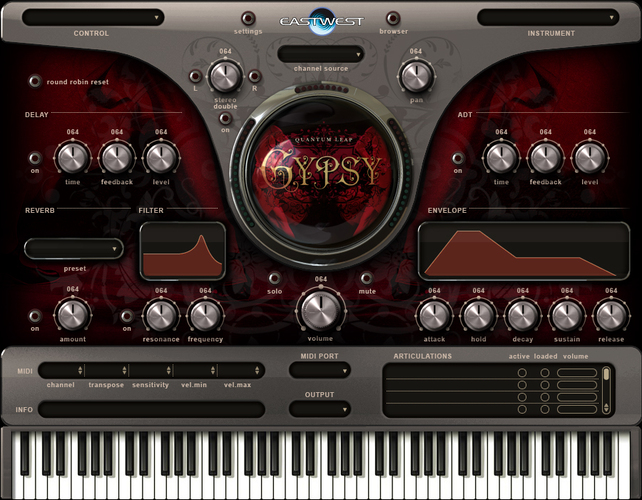This screenshot has width=642, height=500.
Task: Click the round robin reset button
Action: [x=36, y=81]
